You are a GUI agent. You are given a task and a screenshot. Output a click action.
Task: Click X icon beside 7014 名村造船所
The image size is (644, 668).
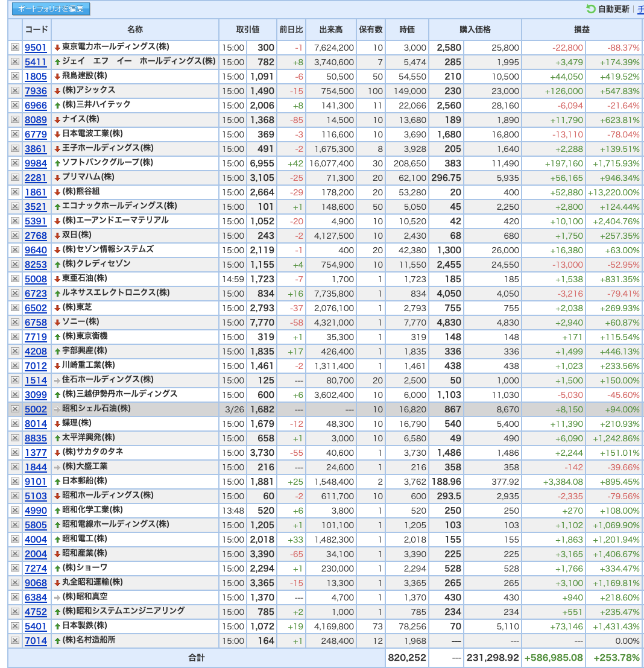pyautogui.click(x=15, y=641)
